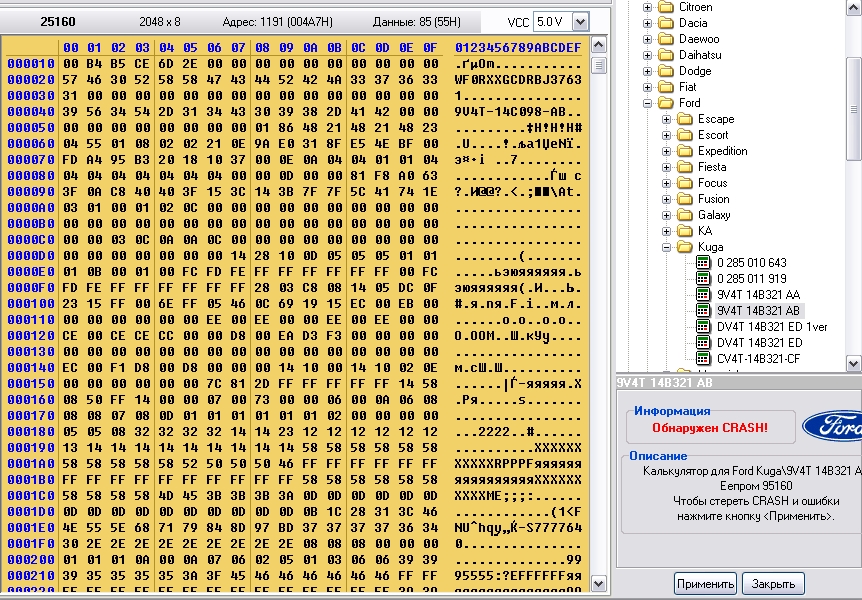Click the Dodge folder icon
The height and width of the screenshot is (600, 862).
click(x=666, y=71)
